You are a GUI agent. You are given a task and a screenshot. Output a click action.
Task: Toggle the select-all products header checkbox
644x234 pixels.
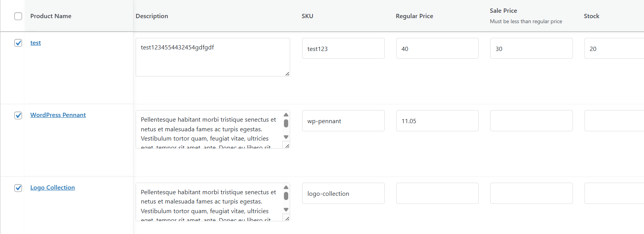tap(18, 16)
